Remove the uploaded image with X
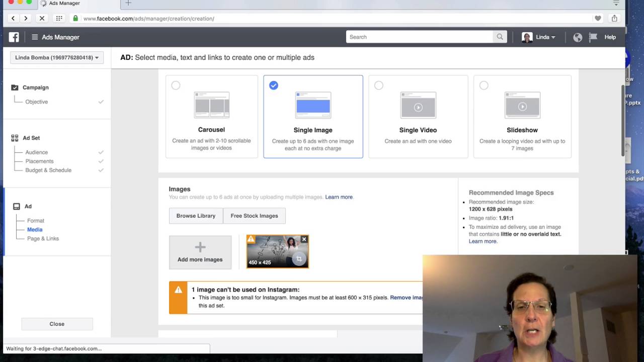Viewport: 644px width, 362px height. click(x=304, y=239)
